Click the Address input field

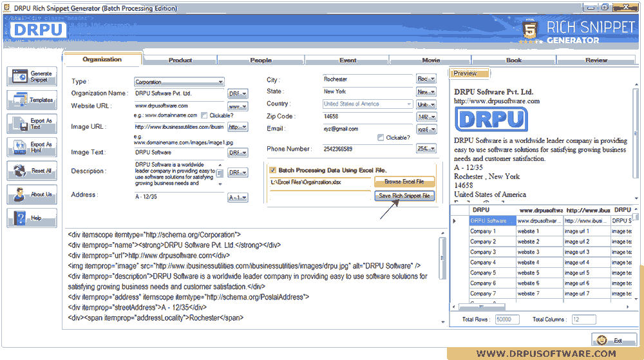tap(179, 197)
